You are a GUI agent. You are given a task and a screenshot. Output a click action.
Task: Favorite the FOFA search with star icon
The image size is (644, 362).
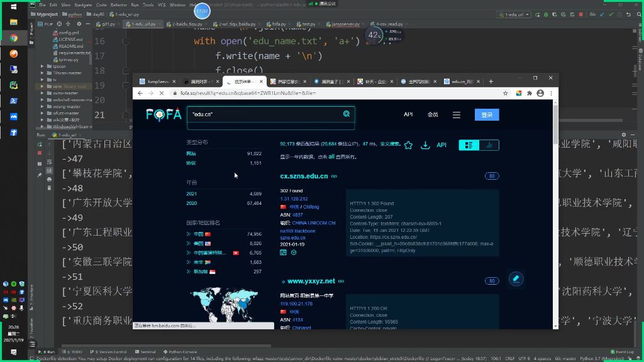click(408, 145)
